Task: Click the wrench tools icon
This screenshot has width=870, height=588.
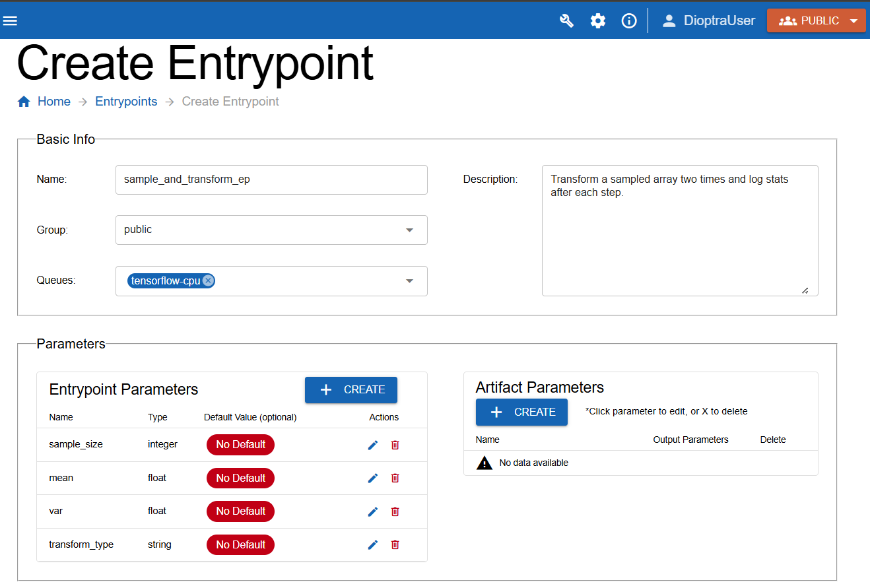Action: click(x=566, y=21)
